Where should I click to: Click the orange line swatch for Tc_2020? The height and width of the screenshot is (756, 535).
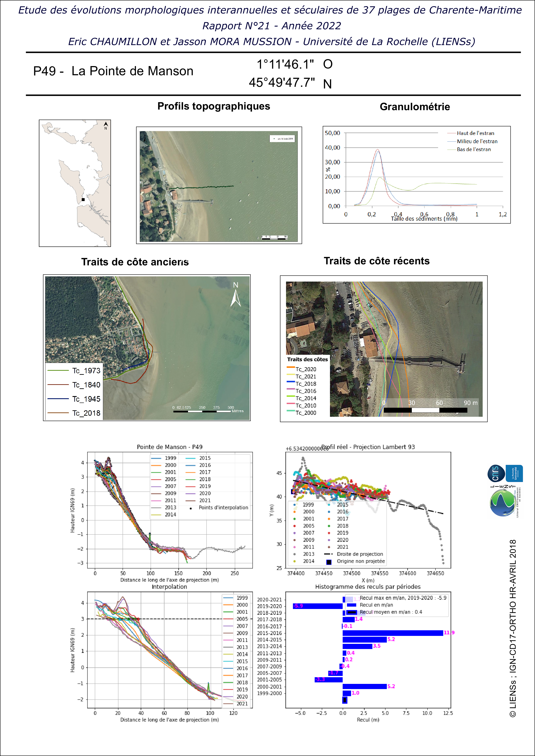pyautogui.click(x=291, y=367)
